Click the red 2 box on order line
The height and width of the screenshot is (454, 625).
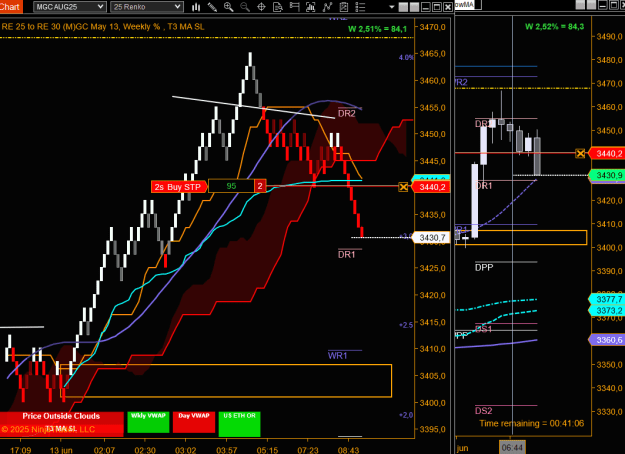(260, 186)
